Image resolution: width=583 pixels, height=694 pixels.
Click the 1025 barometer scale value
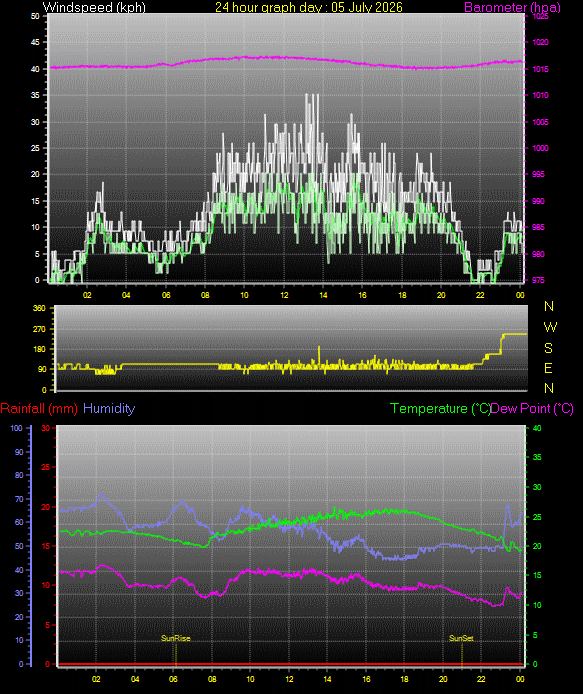point(540,16)
